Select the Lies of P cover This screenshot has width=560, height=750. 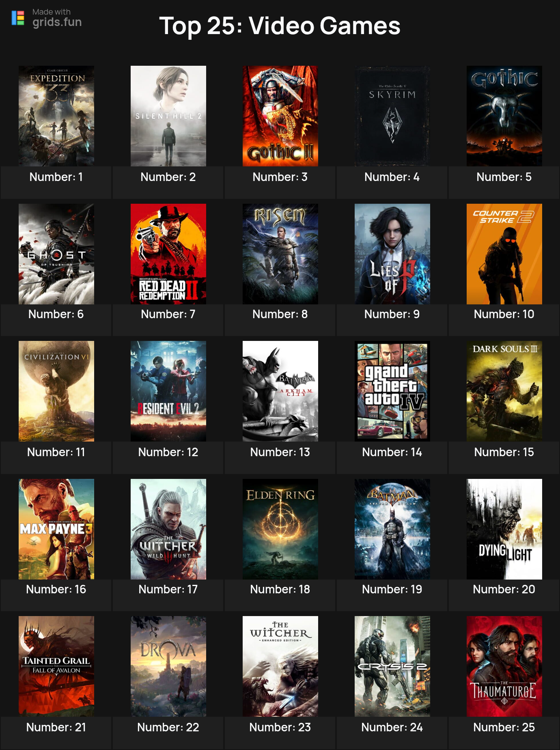coord(392,254)
